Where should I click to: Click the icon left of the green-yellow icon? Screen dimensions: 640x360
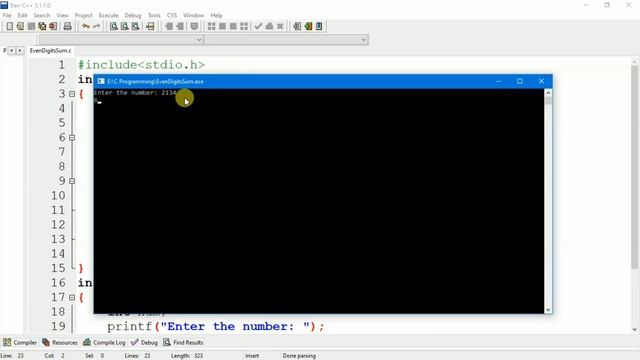pos(297,26)
